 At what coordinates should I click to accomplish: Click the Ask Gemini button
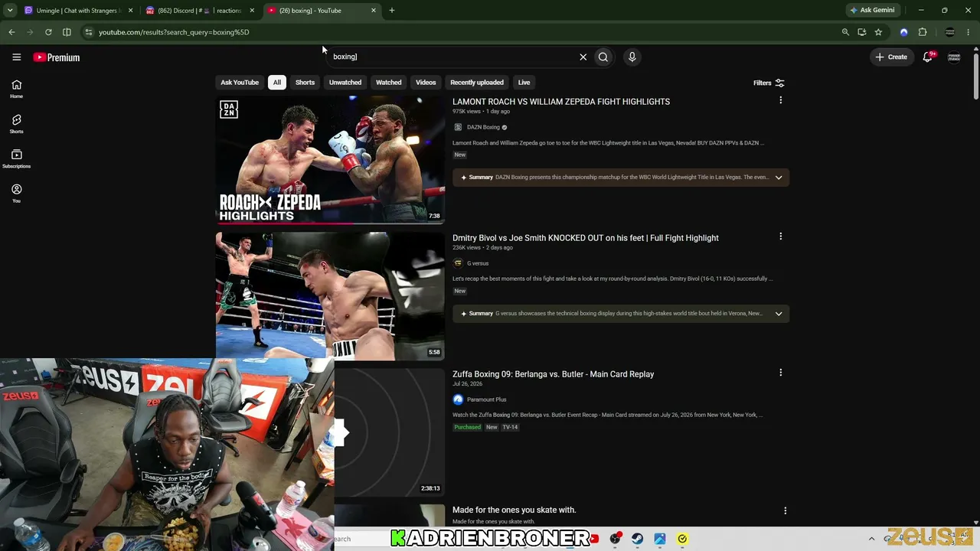point(872,11)
